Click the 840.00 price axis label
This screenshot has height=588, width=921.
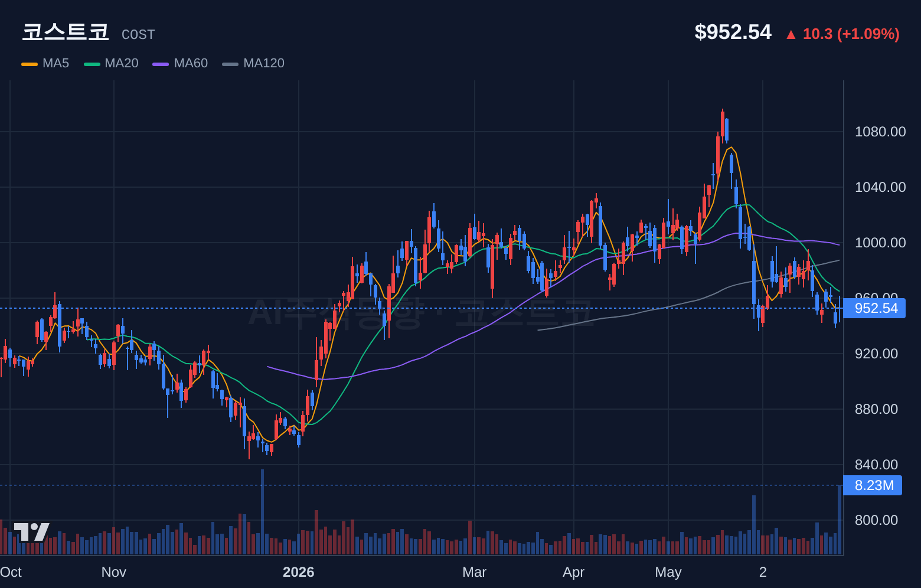[876, 465]
